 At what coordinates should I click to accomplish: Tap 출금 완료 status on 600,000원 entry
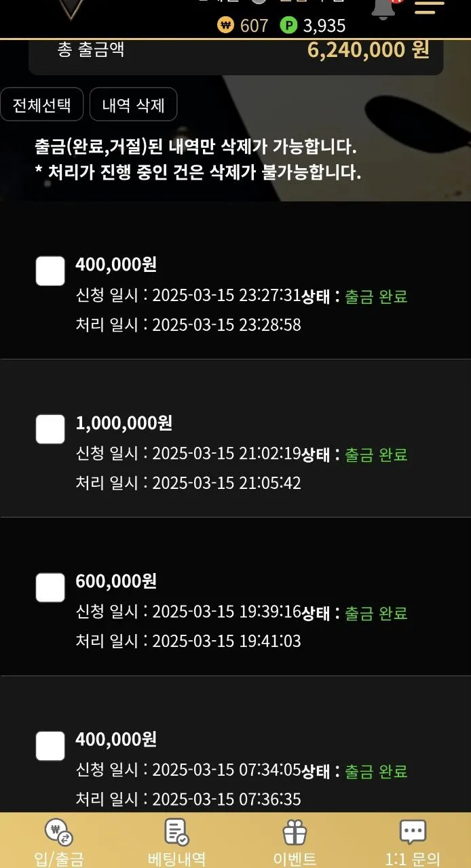tap(376, 613)
